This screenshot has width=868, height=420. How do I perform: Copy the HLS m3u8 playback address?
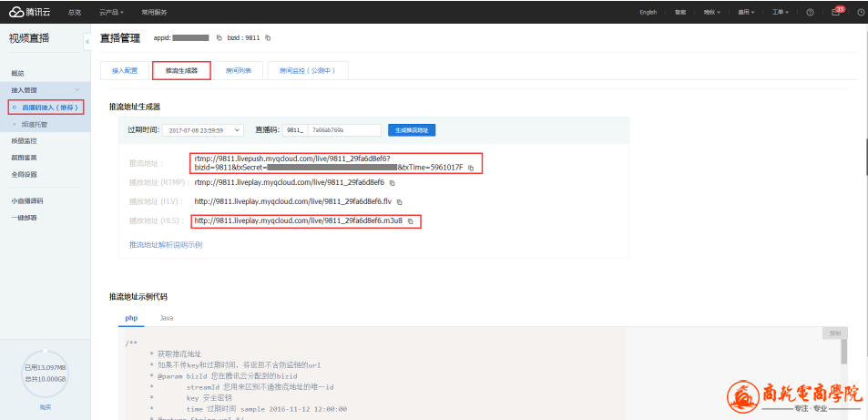coord(411,221)
